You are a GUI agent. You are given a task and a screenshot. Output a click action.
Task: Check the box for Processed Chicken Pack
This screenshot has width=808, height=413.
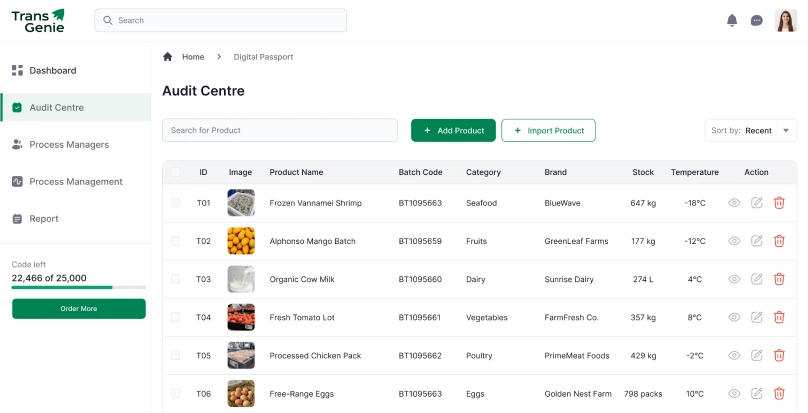175,355
